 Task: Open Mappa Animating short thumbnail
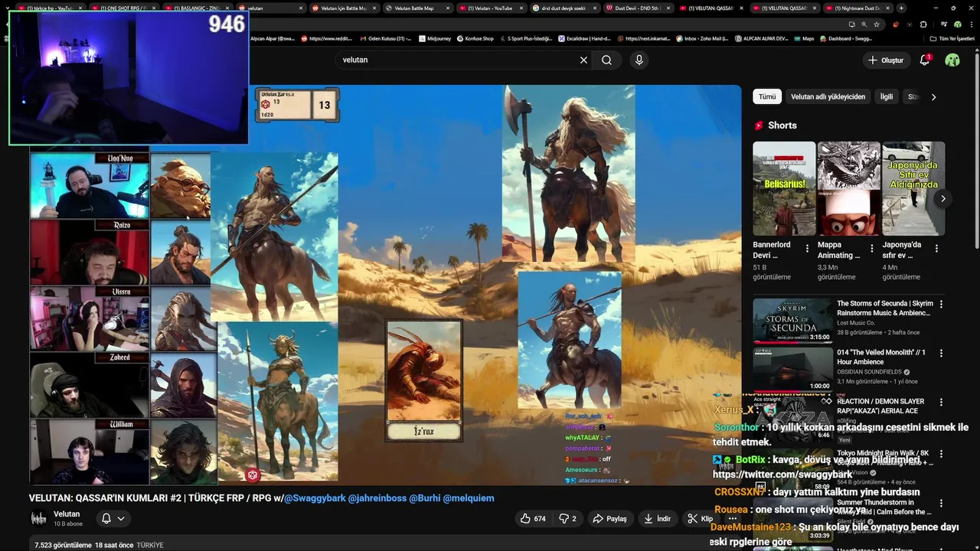[848, 188]
